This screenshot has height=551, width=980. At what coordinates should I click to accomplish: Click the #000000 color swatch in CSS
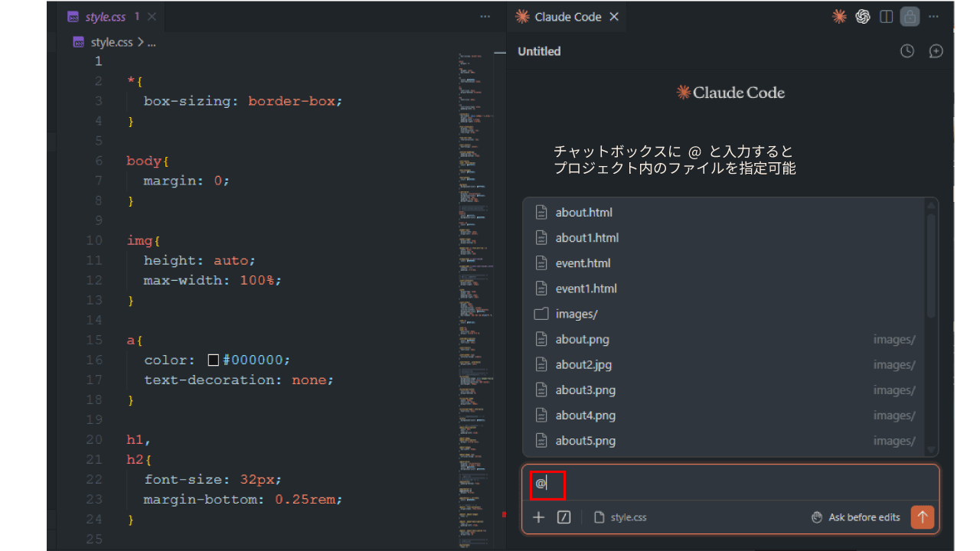pyautogui.click(x=214, y=360)
